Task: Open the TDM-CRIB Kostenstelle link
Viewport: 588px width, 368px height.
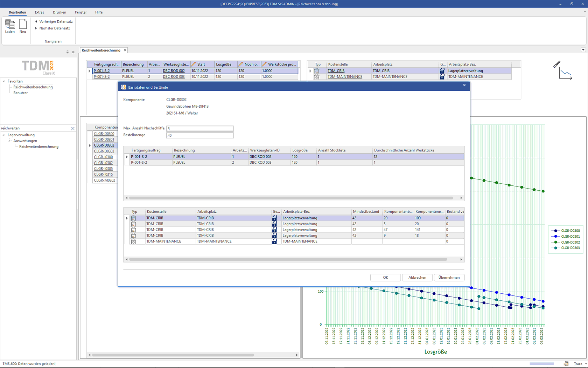Action: click(336, 71)
